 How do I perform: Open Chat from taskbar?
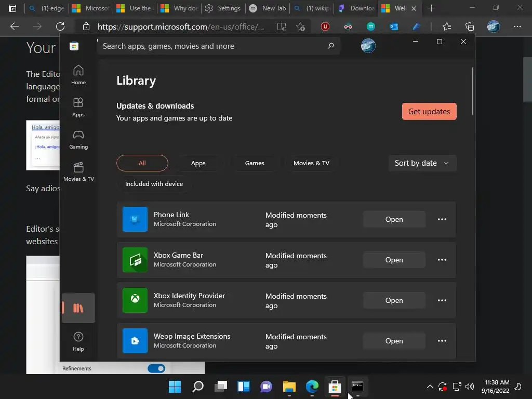[x=267, y=387]
